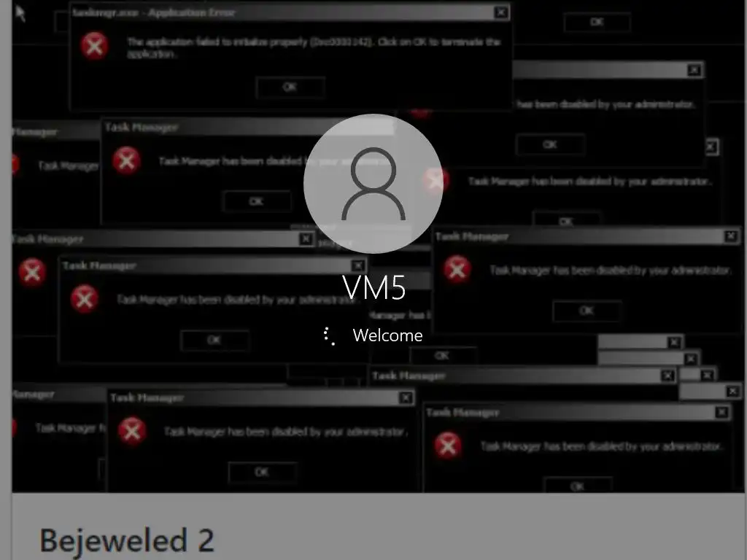
Task: Click the Welcome text on login screen
Action: [387, 335]
